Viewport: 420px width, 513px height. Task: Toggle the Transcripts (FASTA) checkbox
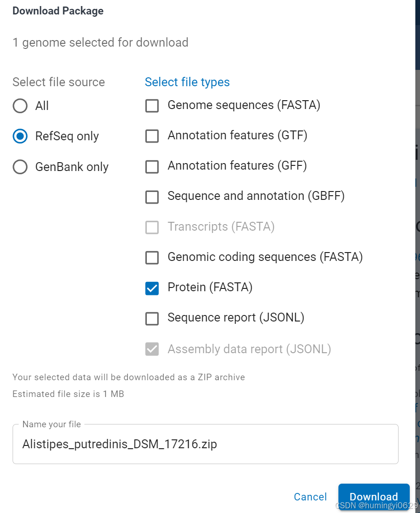[x=152, y=227]
